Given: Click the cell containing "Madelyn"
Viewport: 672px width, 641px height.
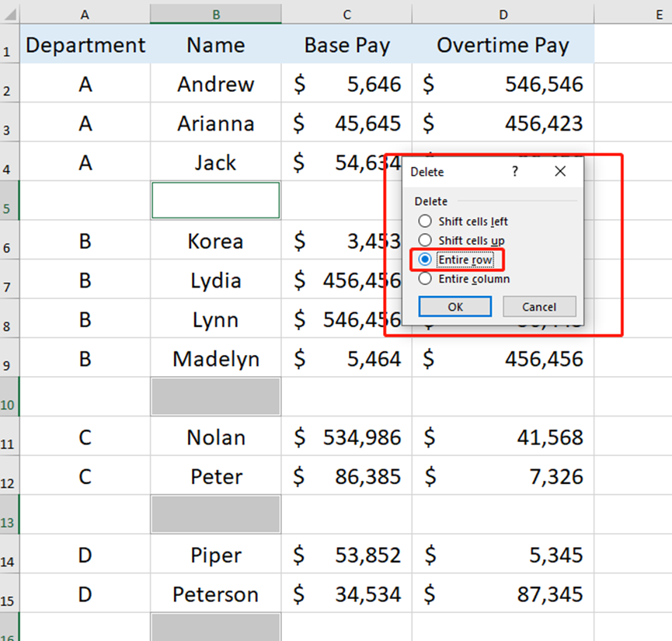Looking at the screenshot, I should coord(215,359).
